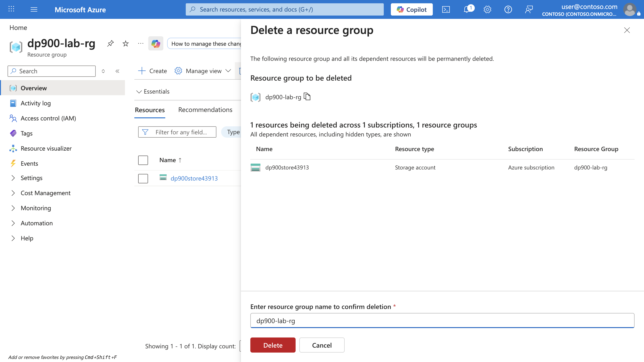Click the user account avatar

(630, 9)
